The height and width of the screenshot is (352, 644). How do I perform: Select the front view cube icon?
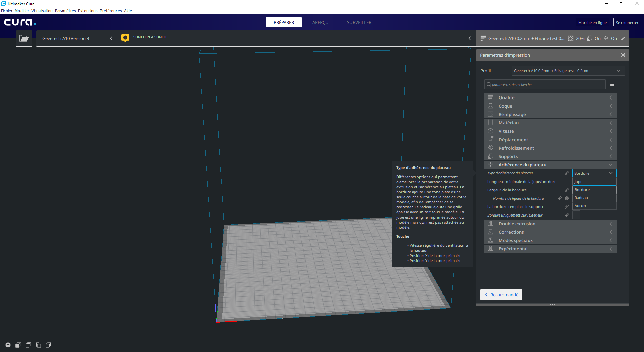[x=18, y=345]
